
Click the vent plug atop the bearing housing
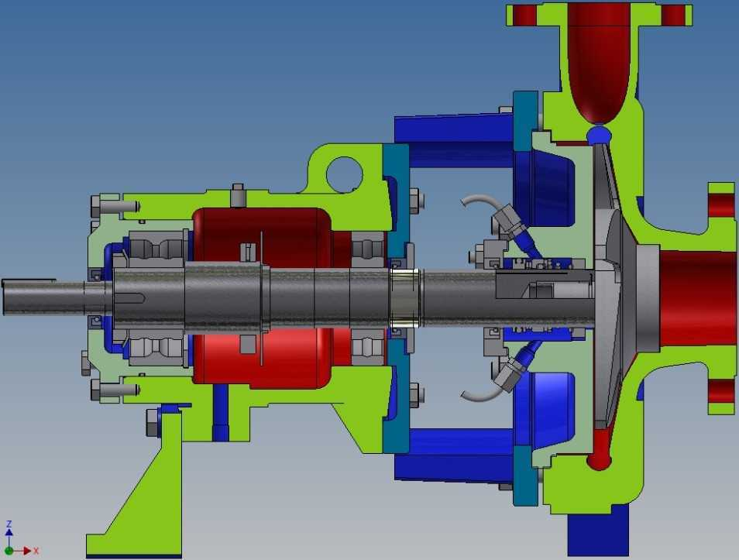pos(238,196)
